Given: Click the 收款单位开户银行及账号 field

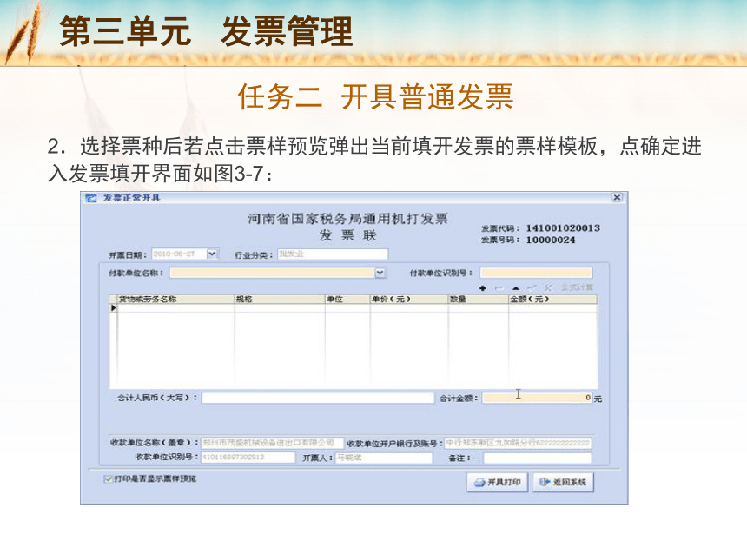Looking at the screenshot, I should (518, 444).
